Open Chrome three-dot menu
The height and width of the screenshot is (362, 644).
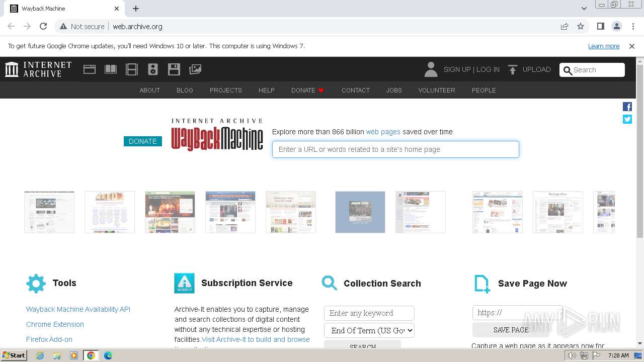coord(633,26)
